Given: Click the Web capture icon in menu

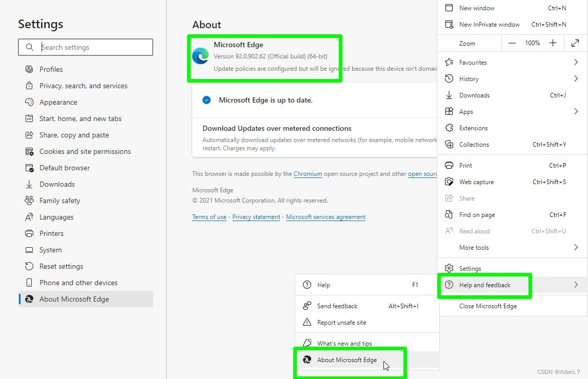Looking at the screenshot, I should pyautogui.click(x=449, y=182).
